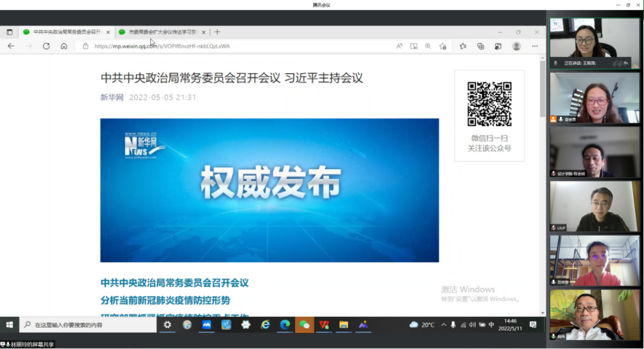Toggle the 中 input method indicator
The image size is (644, 349).
(491, 325)
